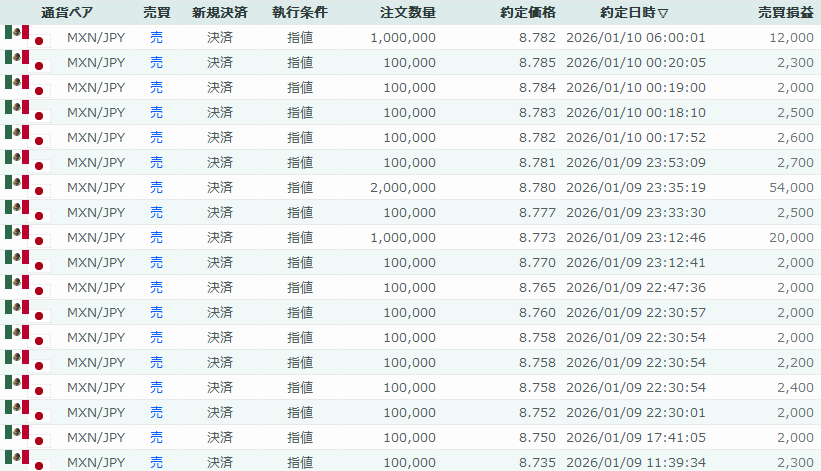Open the blue 売 link in the 06:00:01 row

(156, 37)
